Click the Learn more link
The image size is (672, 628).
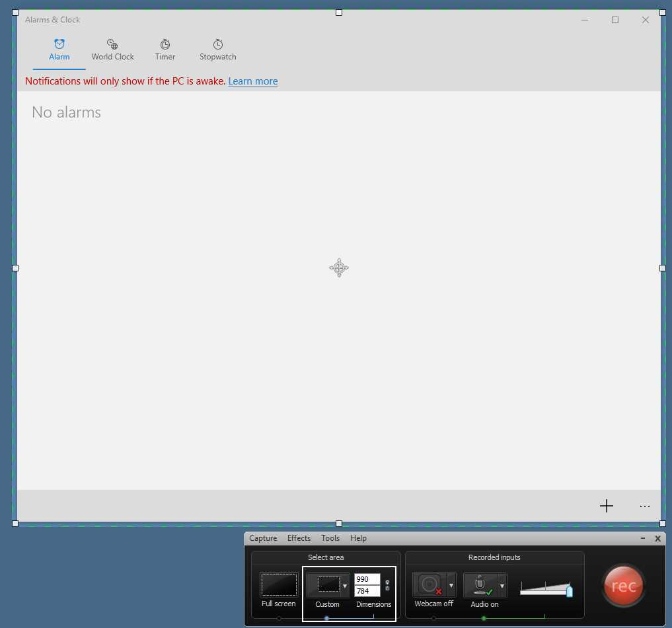pyautogui.click(x=252, y=81)
